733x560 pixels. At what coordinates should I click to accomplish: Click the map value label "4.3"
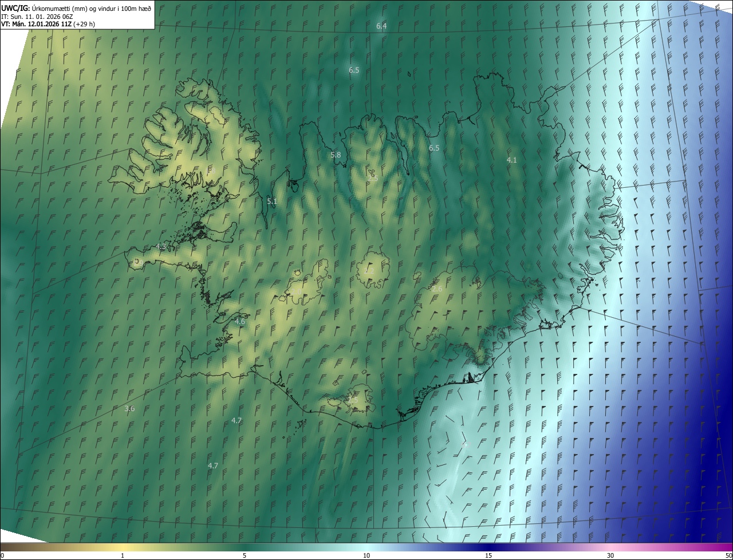(x=161, y=247)
